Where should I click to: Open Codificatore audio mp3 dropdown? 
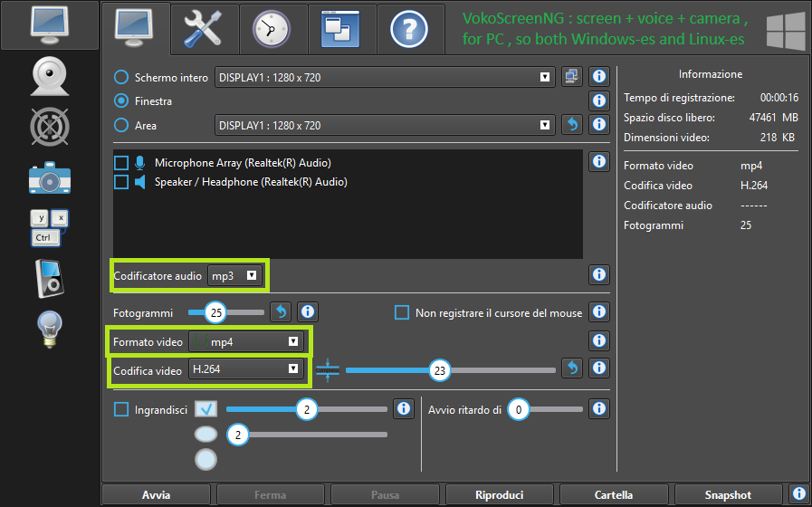(234, 275)
